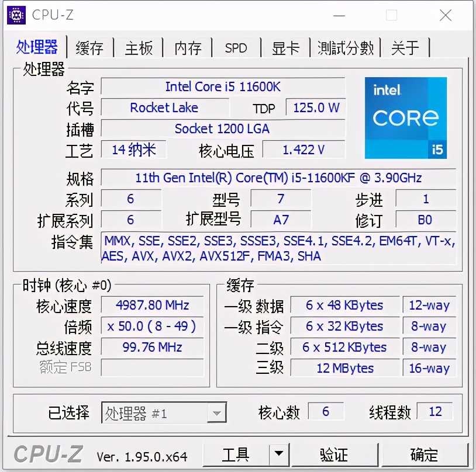Switch to the 测试分数 (Bench) tab
The image size is (476, 472).
click(x=346, y=48)
